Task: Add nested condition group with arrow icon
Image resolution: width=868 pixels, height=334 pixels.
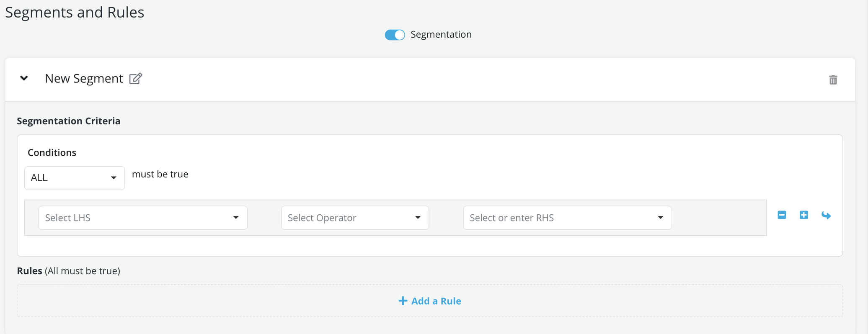Action: pos(826,215)
